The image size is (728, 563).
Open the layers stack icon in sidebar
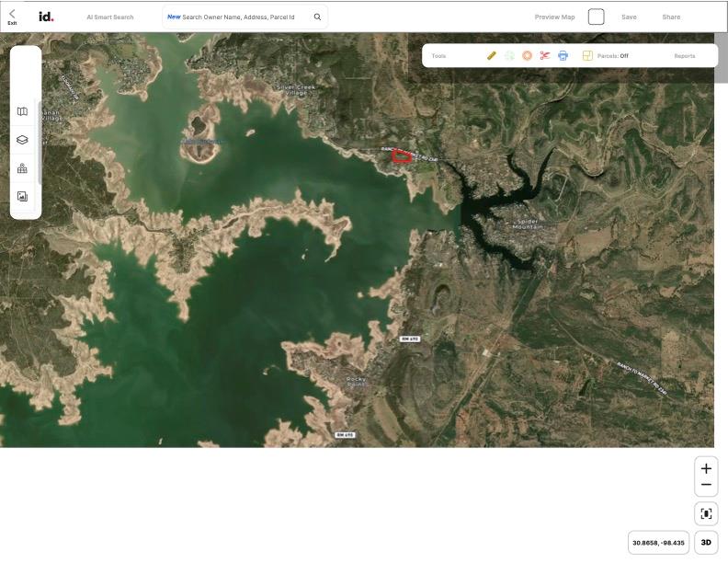coord(22,140)
